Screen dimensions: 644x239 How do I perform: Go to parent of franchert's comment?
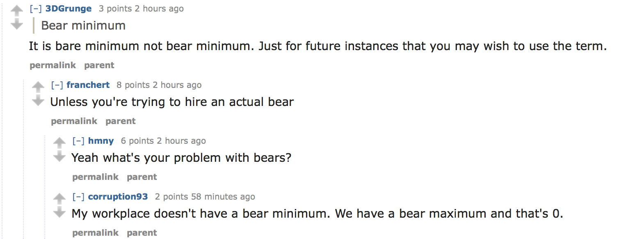click(121, 121)
